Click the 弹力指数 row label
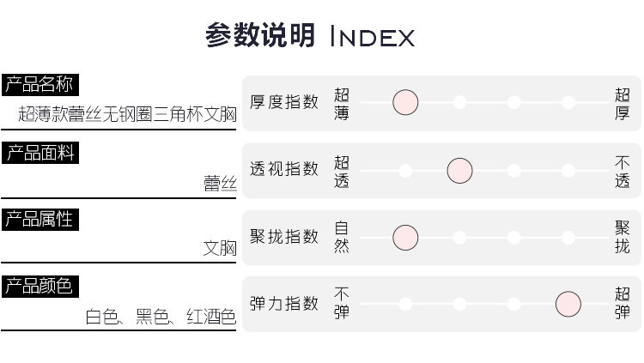The image size is (644, 363). (x=283, y=305)
